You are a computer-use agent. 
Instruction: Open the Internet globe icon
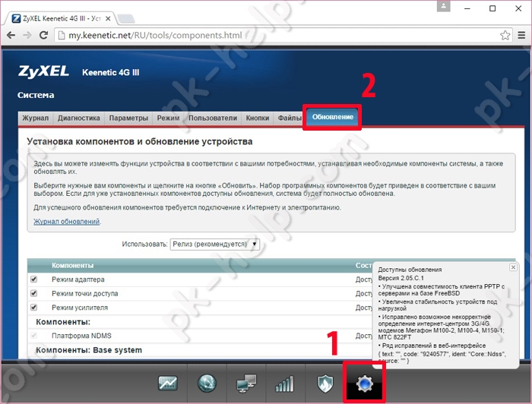click(207, 383)
